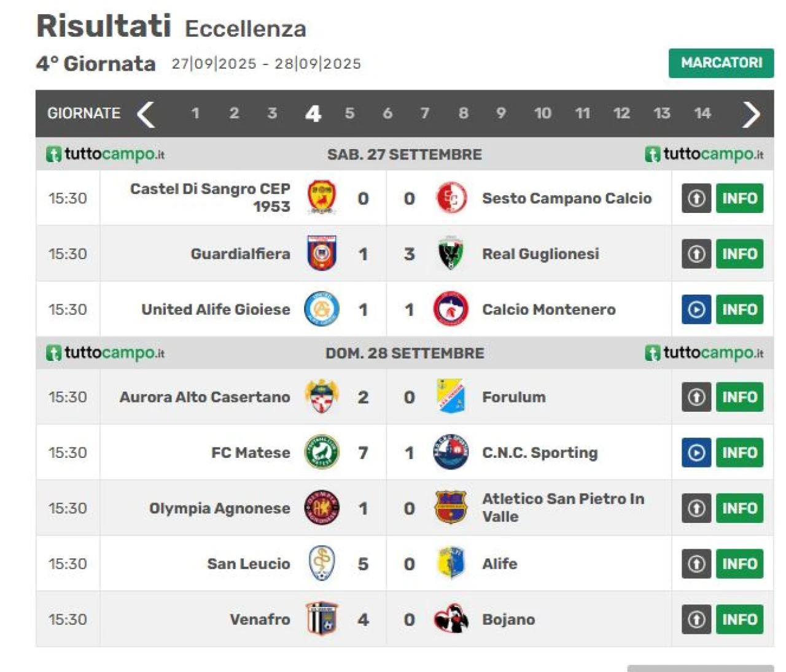Click the Real Guglionesi team crest

(x=451, y=253)
